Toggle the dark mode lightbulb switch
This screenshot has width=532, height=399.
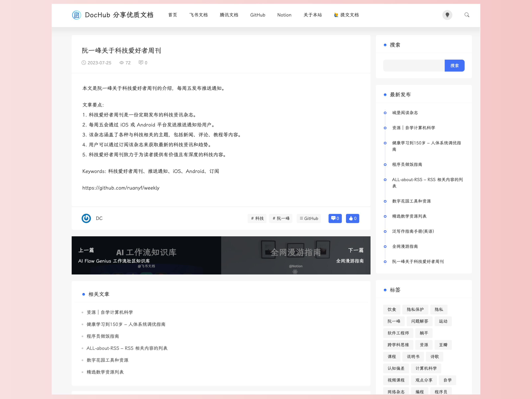tap(447, 15)
